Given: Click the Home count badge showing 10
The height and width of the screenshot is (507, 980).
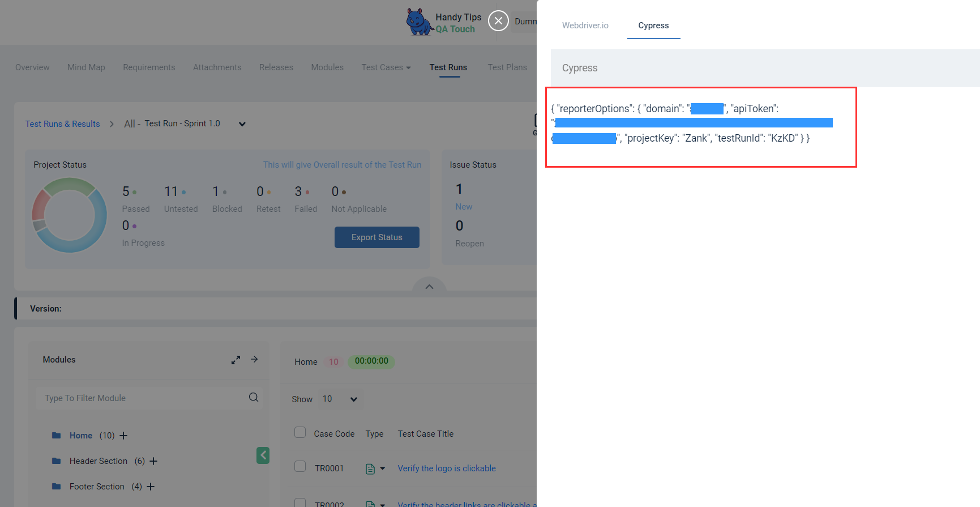Looking at the screenshot, I should tap(333, 362).
